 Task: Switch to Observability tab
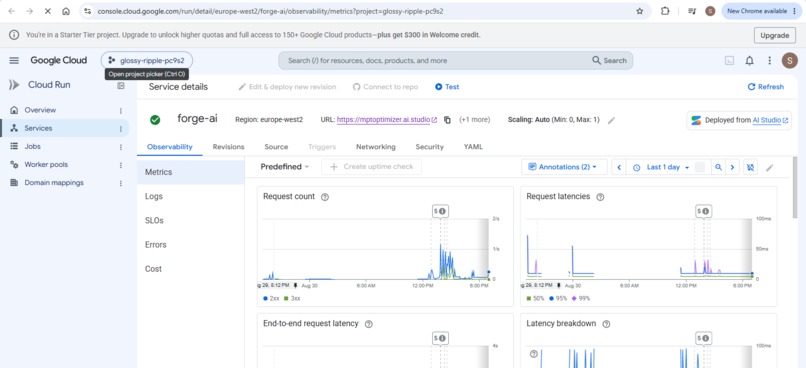tap(170, 147)
